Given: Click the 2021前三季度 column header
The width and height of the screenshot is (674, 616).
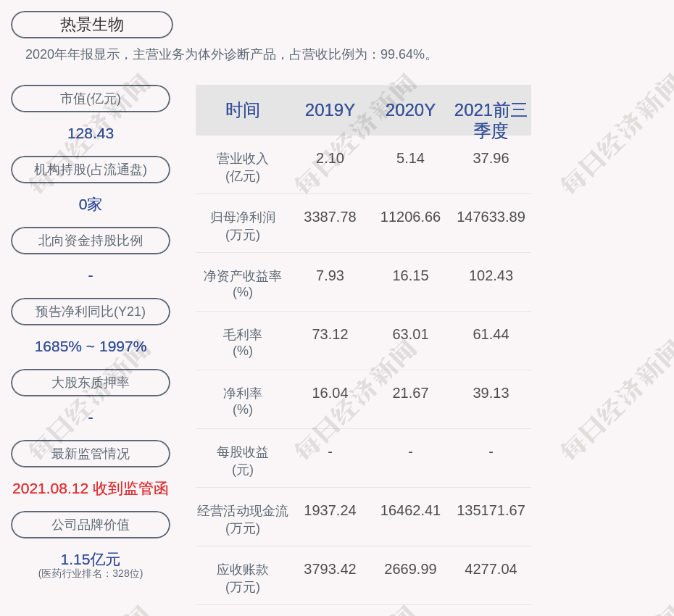Looking at the screenshot, I should [491, 120].
